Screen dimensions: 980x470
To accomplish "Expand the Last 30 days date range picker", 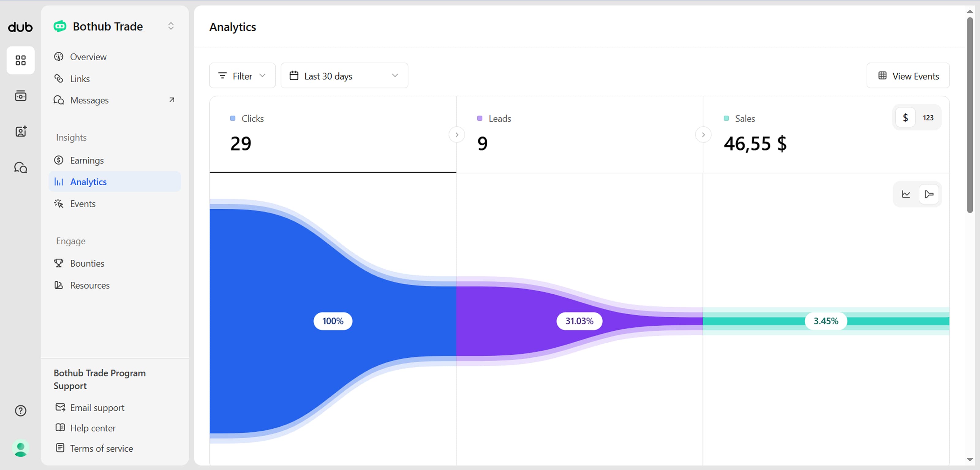I will click(344, 76).
